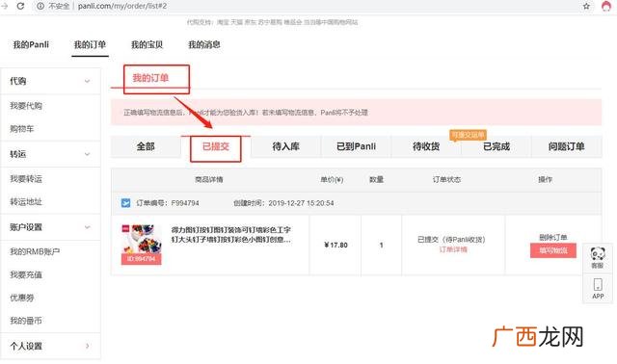The width and height of the screenshot is (617, 364).
Task: Open 我的番币 in the sidebar
Action: coord(26,321)
